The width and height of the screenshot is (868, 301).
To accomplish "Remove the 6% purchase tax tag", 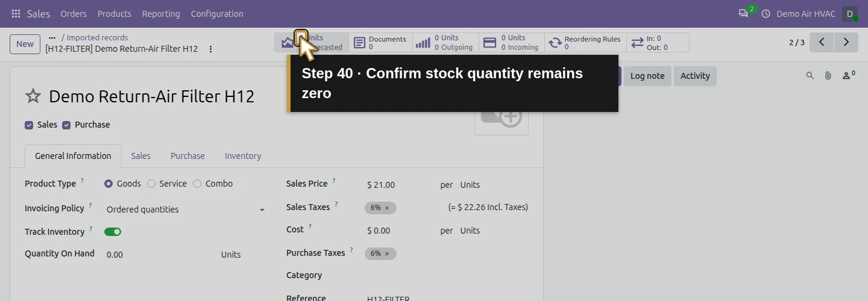I will pyautogui.click(x=387, y=253).
